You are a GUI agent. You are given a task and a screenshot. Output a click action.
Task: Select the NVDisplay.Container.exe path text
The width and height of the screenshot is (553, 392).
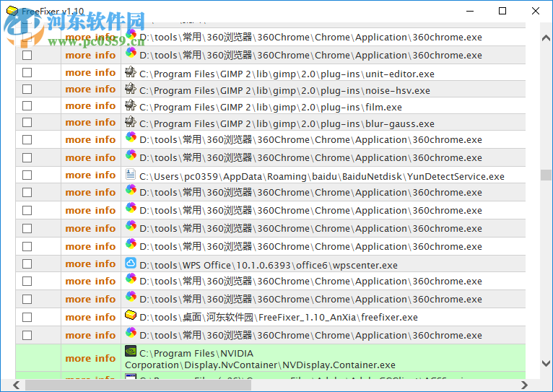[x=261, y=360]
